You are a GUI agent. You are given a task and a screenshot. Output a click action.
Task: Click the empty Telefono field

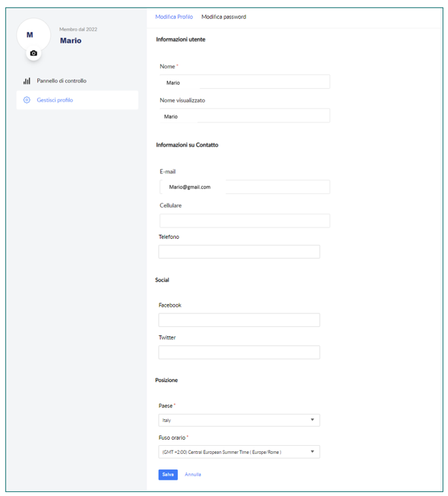239,252
